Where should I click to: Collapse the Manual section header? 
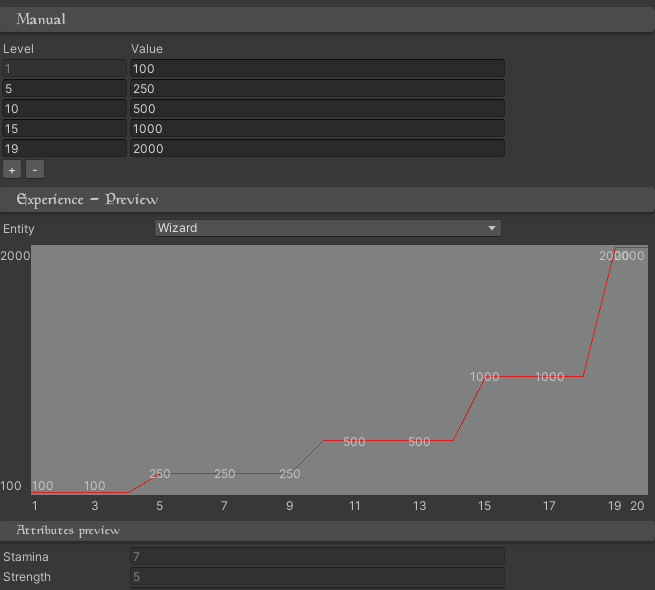tap(327, 19)
